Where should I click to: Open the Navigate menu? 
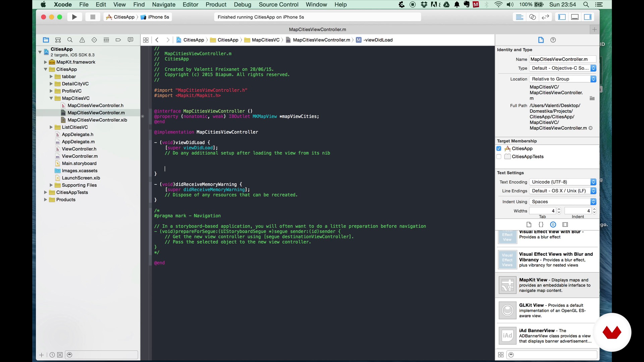(164, 5)
